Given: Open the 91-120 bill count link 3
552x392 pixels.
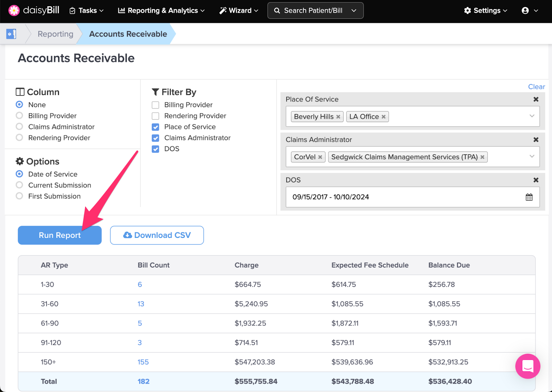Looking at the screenshot, I should [140, 343].
